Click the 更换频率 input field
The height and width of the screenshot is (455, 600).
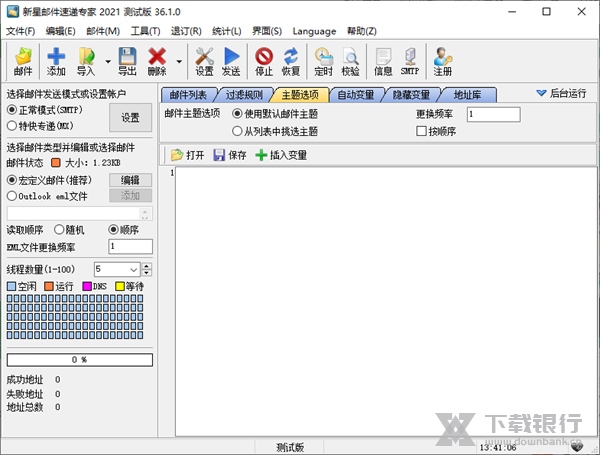pyautogui.click(x=505, y=114)
